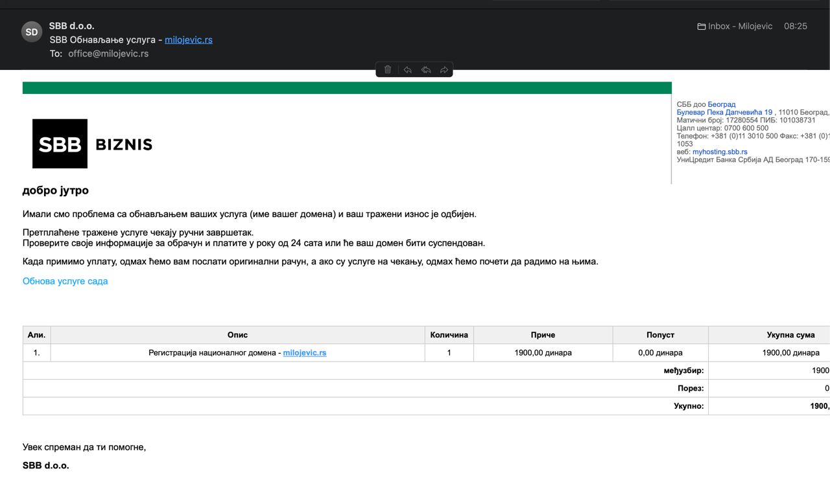Click the 'Количина' column header
The image size is (830, 504).
(449, 335)
